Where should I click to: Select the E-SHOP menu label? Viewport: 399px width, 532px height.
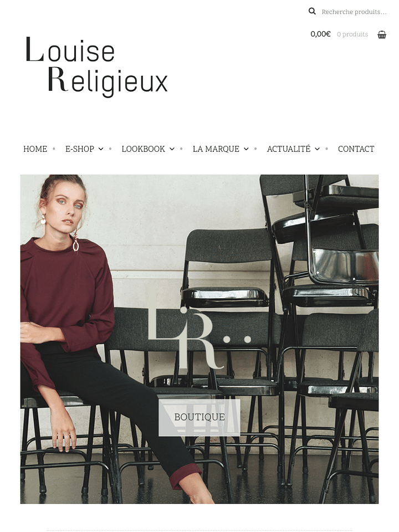(x=80, y=149)
